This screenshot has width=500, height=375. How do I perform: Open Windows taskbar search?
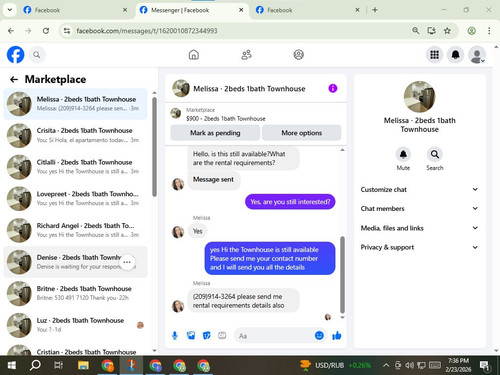tap(35, 365)
